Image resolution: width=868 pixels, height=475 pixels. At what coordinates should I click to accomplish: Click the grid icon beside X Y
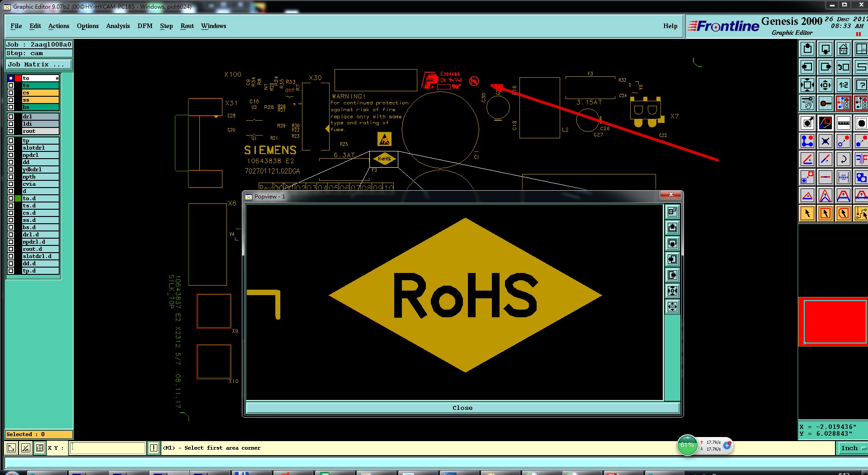pos(40,448)
